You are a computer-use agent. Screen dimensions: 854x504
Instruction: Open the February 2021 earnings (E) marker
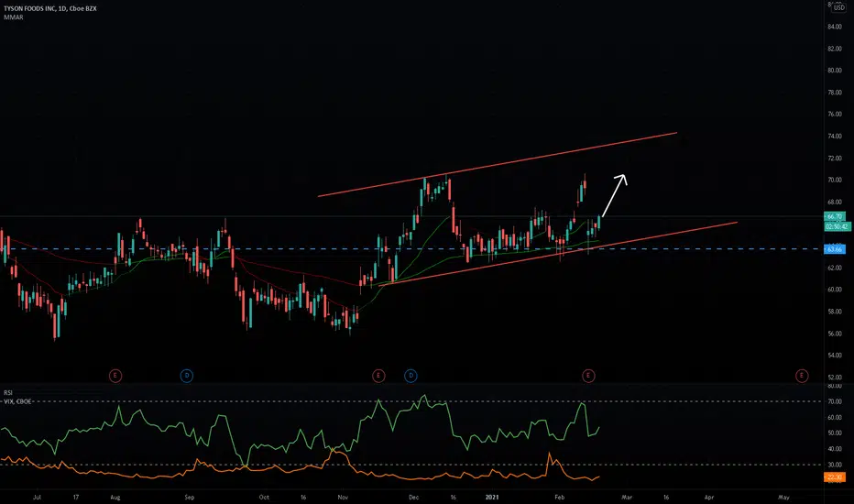[x=588, y=376]
